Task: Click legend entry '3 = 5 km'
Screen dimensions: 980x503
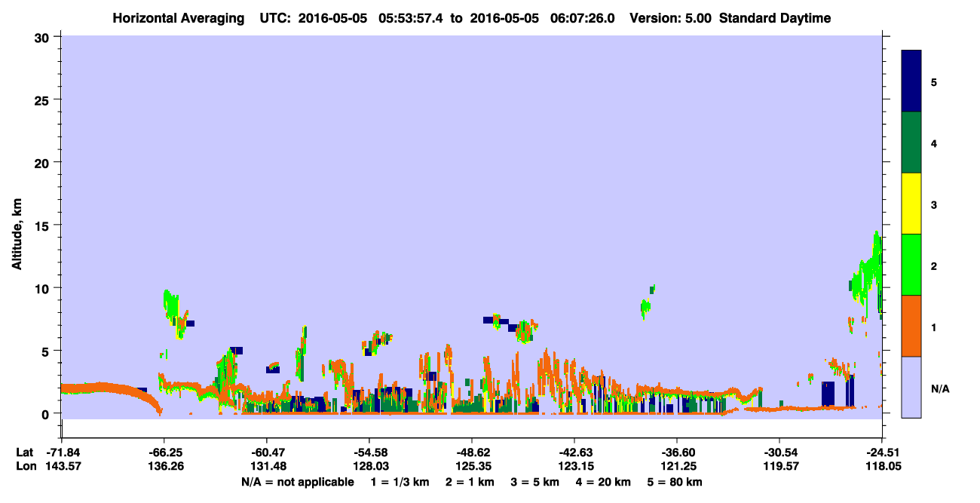Action: click(x=534, y=482)
